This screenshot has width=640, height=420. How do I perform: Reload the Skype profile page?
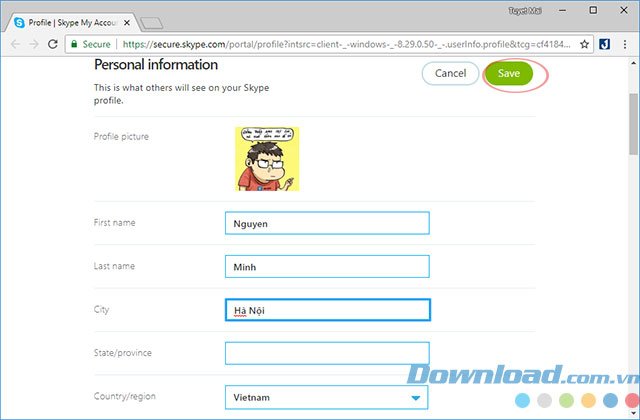(x=53, y=44)
